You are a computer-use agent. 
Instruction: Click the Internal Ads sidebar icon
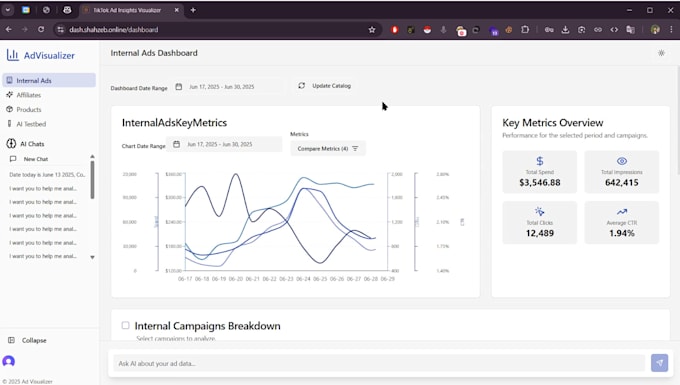coord(10,80)
